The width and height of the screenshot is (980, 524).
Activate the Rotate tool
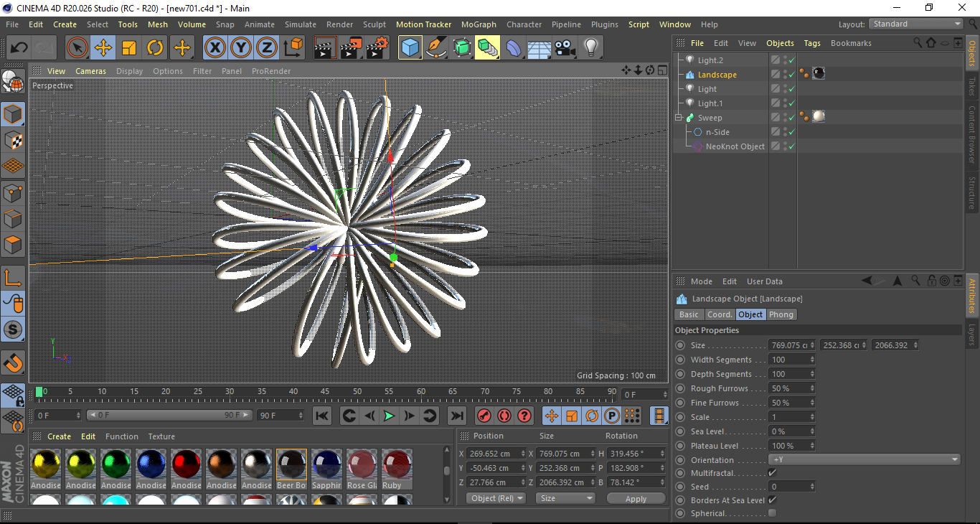coord(155,48)
